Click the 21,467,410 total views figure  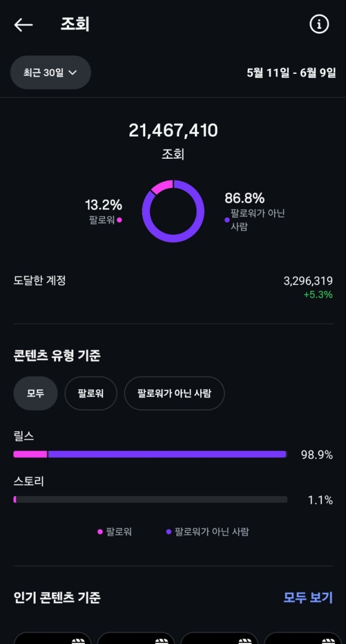pos(173,130)
